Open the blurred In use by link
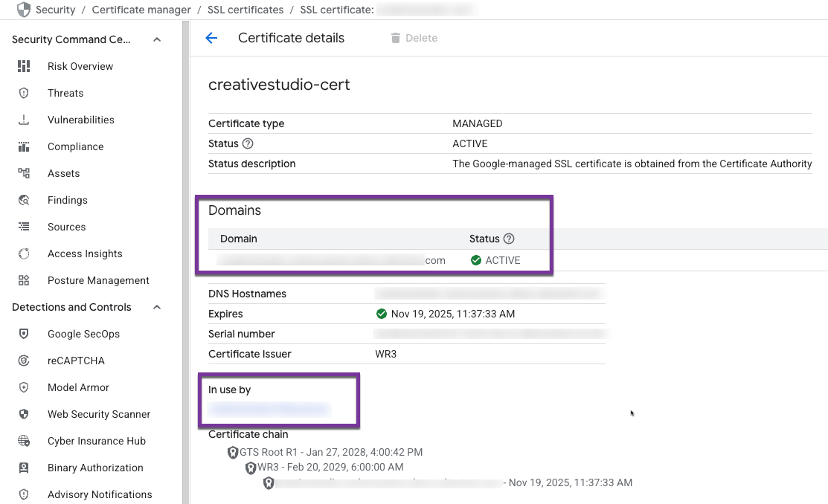 coord(269,409)
